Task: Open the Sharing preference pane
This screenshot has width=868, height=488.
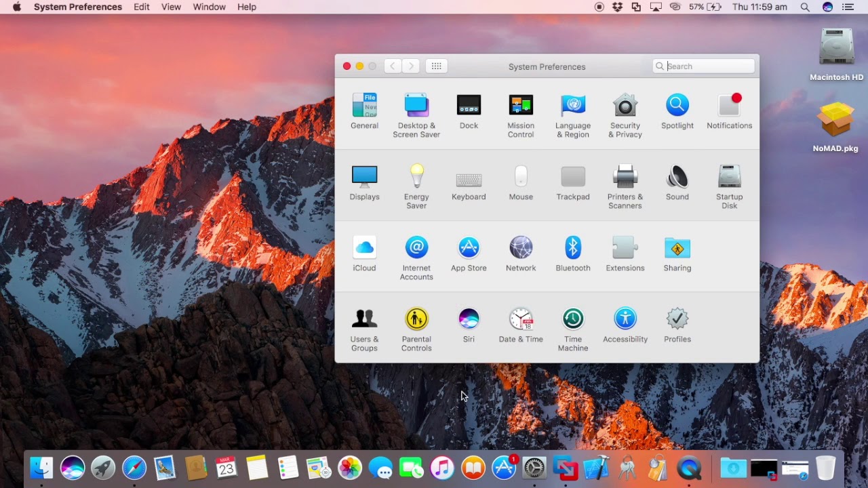Action: click(x=677, y=253)
